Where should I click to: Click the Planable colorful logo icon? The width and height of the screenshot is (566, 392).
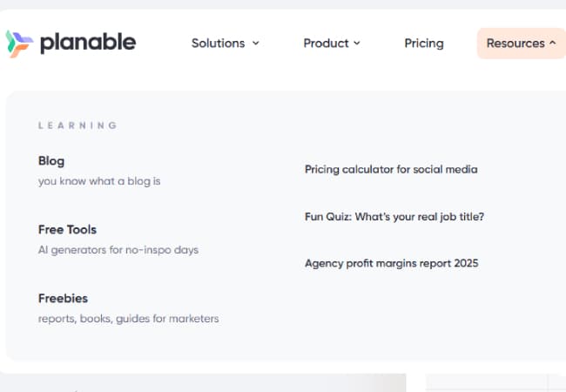(19, 43)
